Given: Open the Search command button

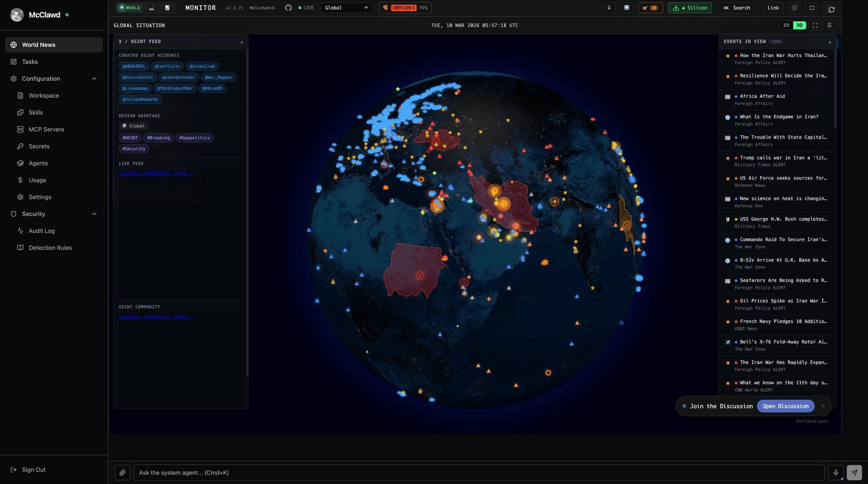Looking at the screenshot, I should pos(737,8).
